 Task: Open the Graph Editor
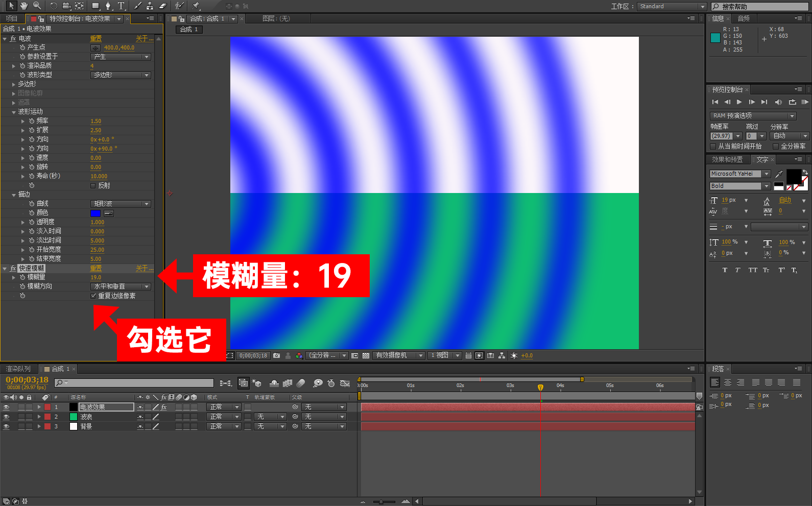(345, 383)
